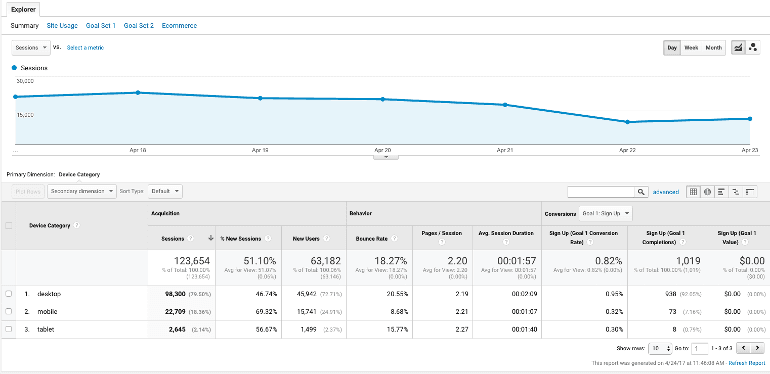Go to next page of rows
Image resolution: width=770 pixels, height=374 pixels.
[758, 348]
